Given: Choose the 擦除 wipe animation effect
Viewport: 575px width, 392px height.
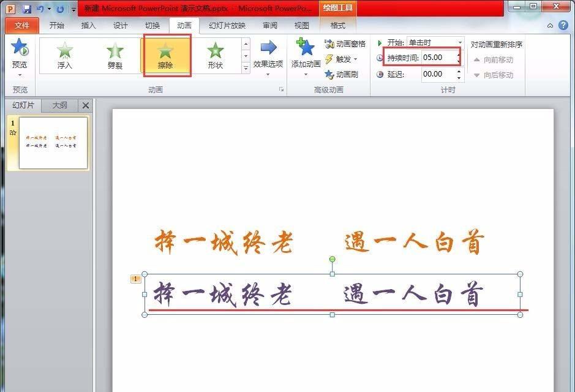Looking at the screenshot, I should click(165, 56).
